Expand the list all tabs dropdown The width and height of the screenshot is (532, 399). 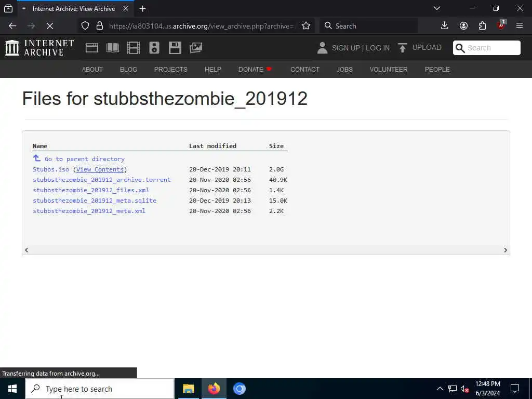pyautogui.click(x=437, y=8)
